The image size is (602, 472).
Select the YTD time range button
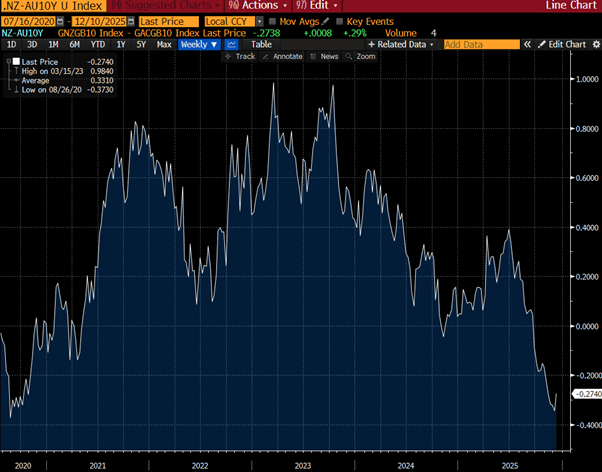[98, 45]
